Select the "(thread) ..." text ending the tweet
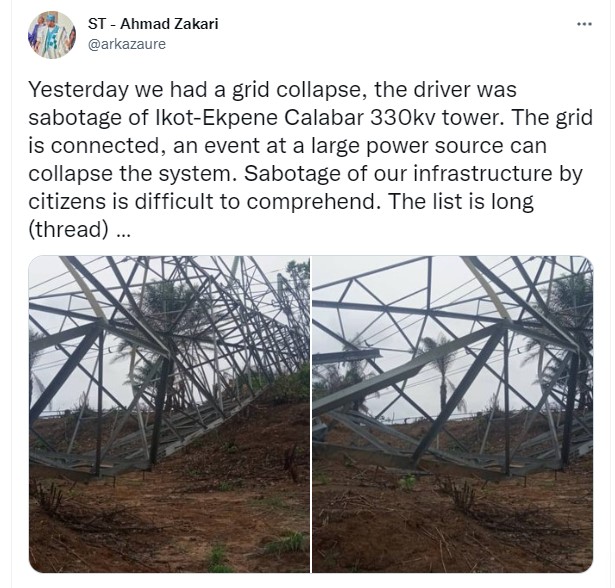Image resolution: width=615 pixels, height=588 pixels. point(79,229)
